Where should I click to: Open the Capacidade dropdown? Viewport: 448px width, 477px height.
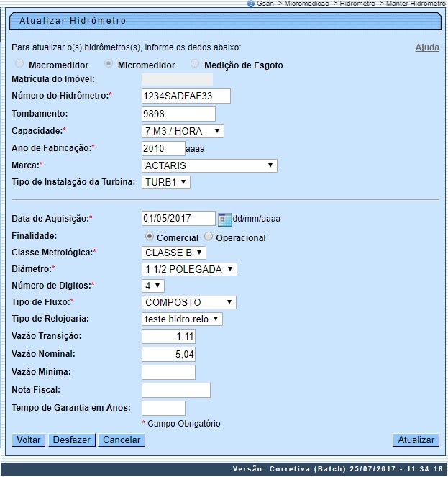click(183, 131)
